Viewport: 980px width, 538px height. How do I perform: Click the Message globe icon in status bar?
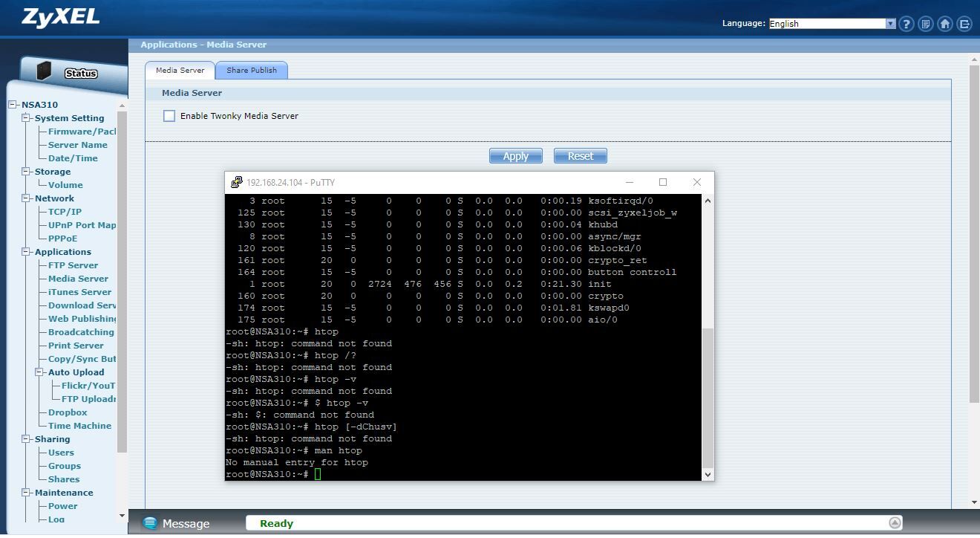pyautogui.click(x=149, y=523)
